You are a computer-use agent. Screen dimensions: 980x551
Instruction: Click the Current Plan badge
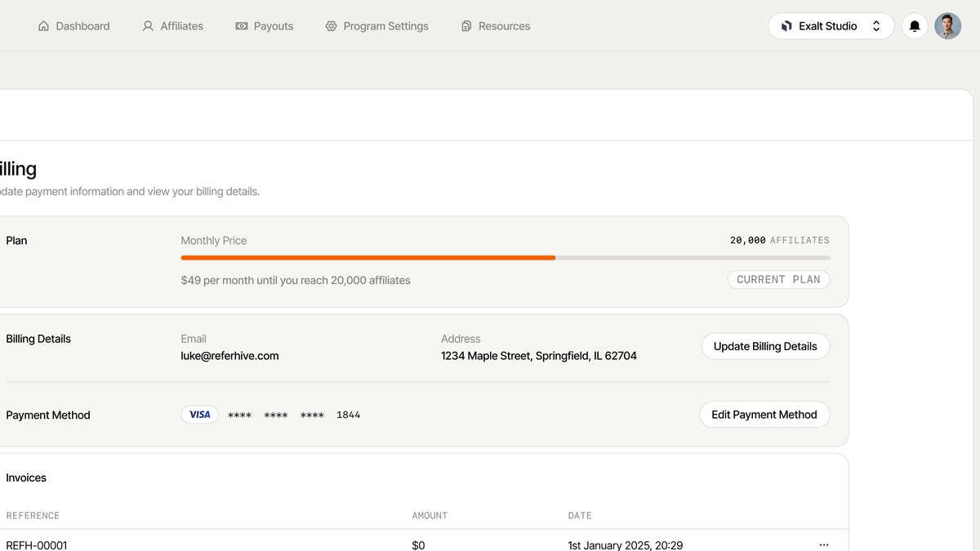[x=778, y=279]
